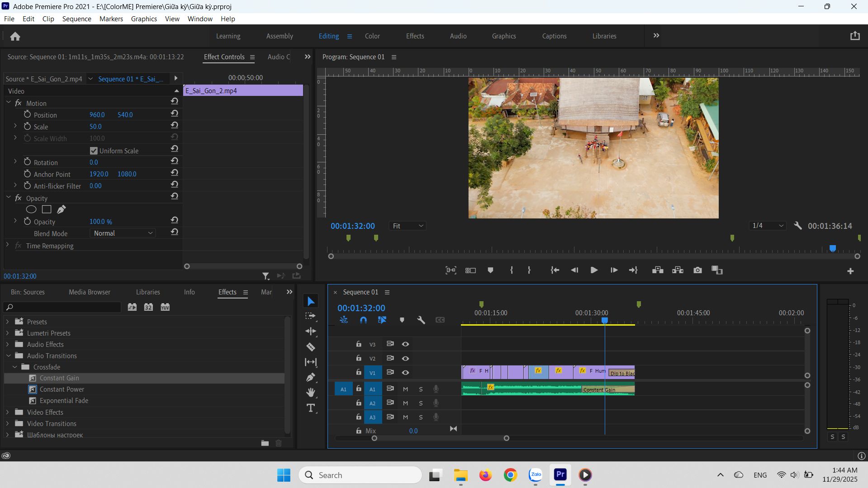Create a new custom bin in Effects panel
The image size is (868, 488).
[x=265, y=443]
